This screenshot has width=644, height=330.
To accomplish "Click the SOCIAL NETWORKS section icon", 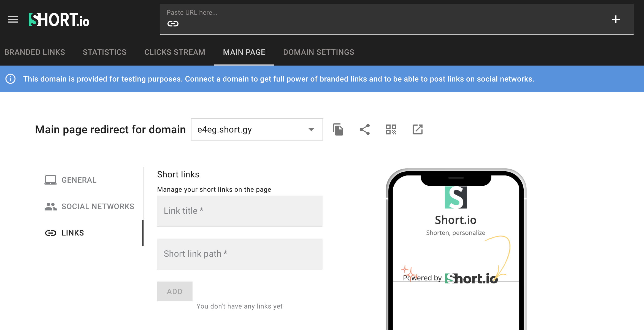I will (x=50, y=206).
